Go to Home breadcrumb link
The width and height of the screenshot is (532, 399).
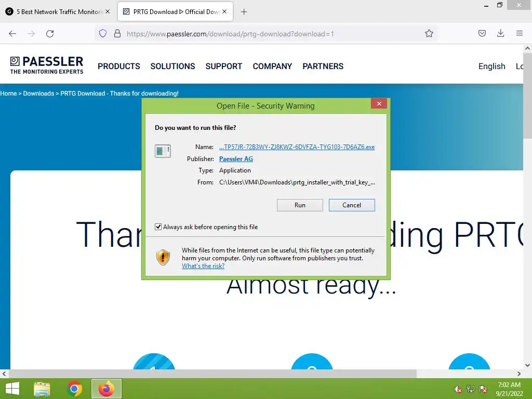click(x=8, y=94)
